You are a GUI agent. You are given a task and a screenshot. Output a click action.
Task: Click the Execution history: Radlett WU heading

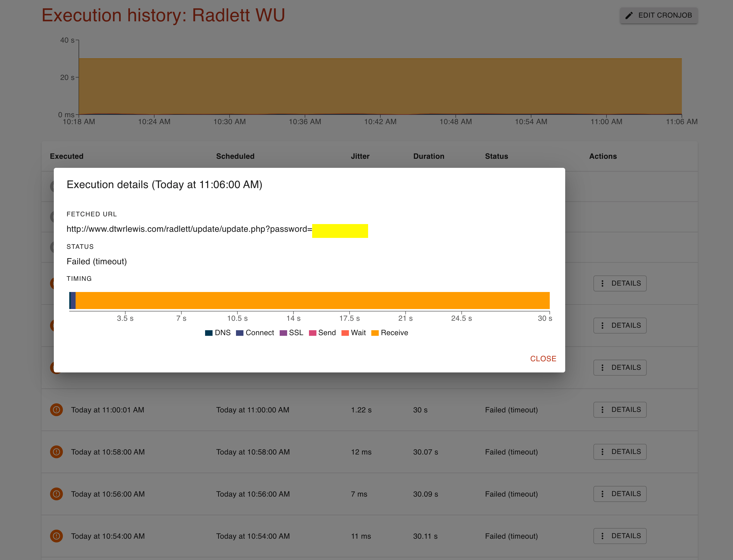tap(163, 15)
